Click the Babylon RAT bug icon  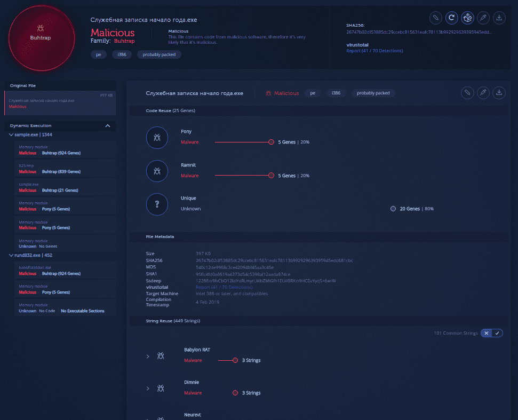[x=161, y=355]
